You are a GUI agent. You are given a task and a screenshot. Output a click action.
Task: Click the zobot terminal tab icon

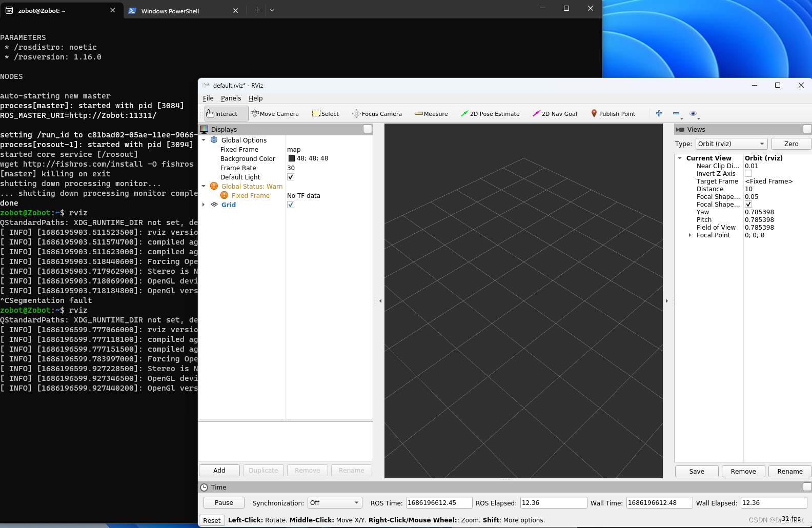(x=9, y=10)
